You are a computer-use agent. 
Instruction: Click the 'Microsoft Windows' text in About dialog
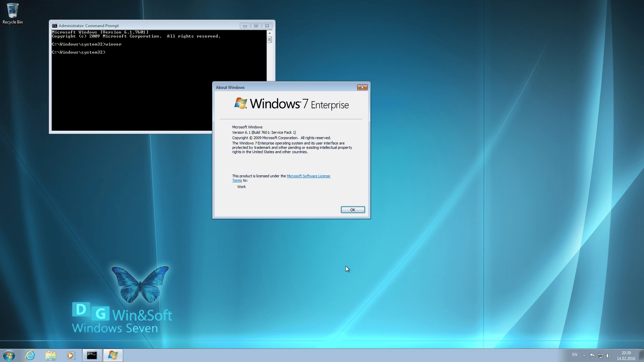(247, 127)
